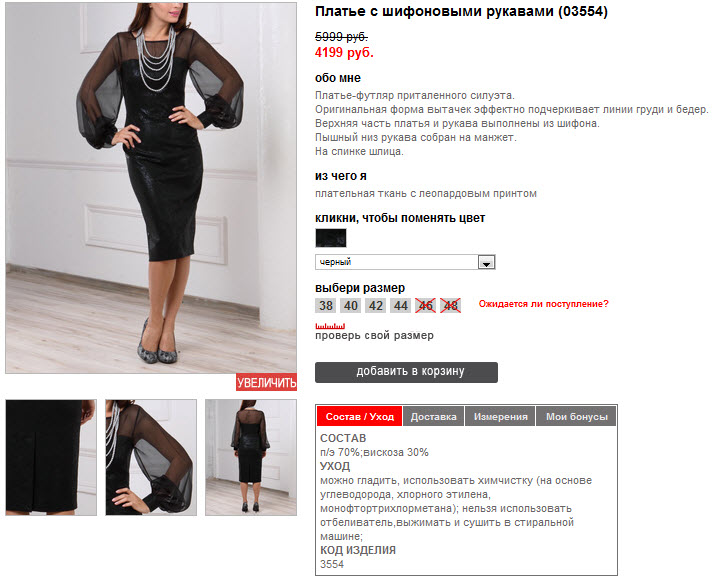This screenshot has height=583, width=713.
Task: Click the red ruler size-check icon
Action: [x=330, y=326]
